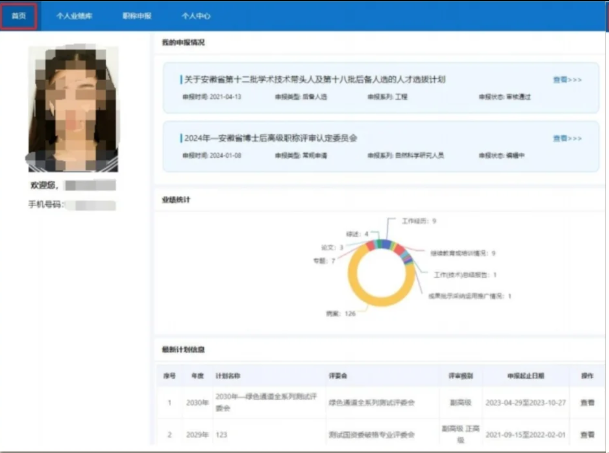Image resolution: width=609 pixels, height=453 pixels.
Task: Click the 申报类型: 后备人选 text
Action: tap(301, 97)
